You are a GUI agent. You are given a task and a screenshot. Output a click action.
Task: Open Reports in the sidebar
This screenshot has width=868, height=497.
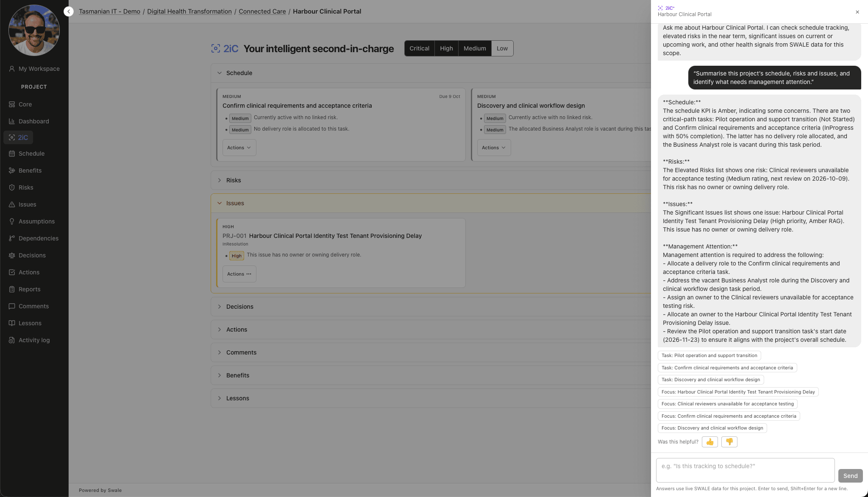click(x=25, y=289)
